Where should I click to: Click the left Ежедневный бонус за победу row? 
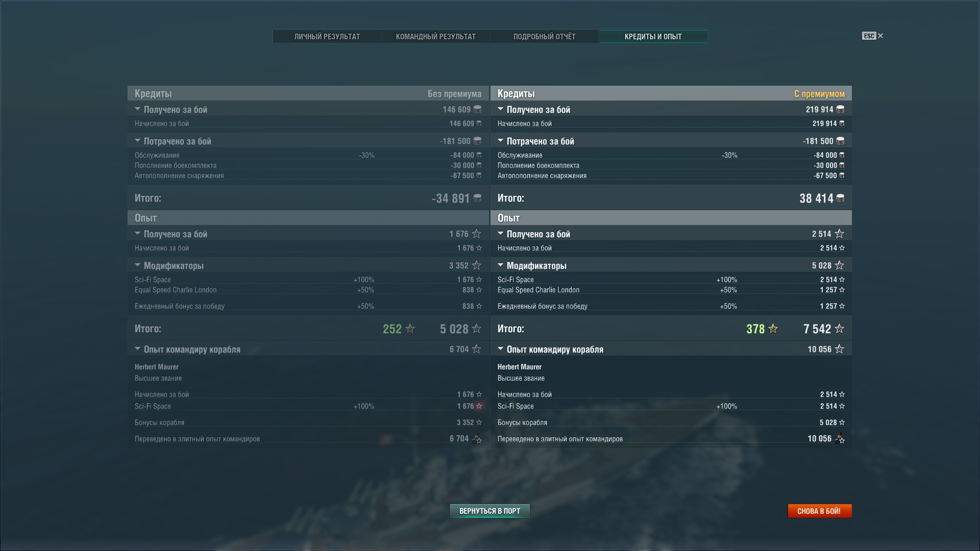click(x=308, y=306)
